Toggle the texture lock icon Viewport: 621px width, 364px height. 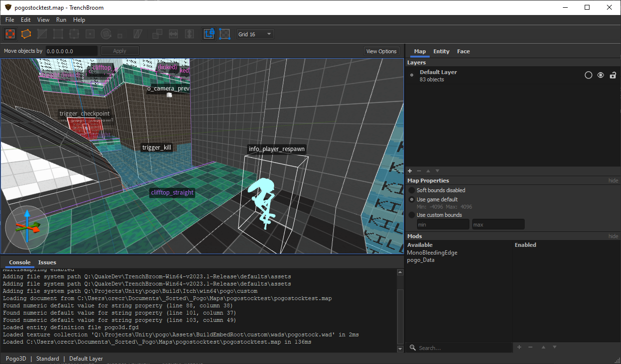pos(209,34)
